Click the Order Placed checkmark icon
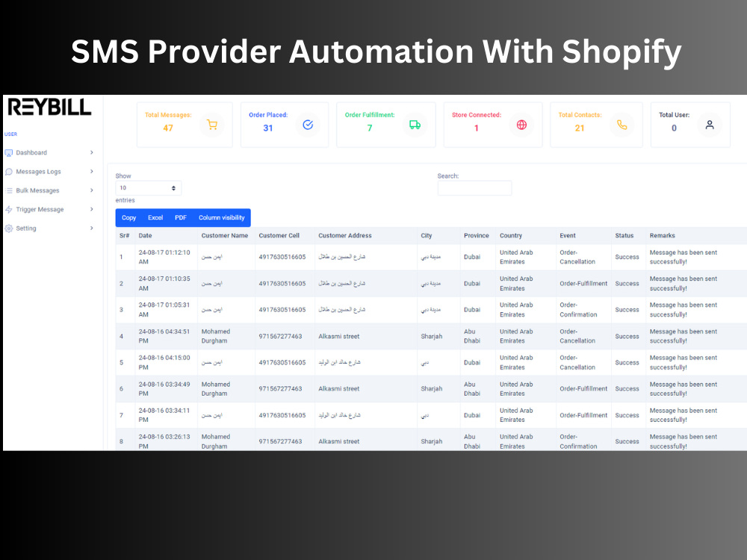Image resolution: width=747 pixels, height=560 pixels. click(308, 125)
